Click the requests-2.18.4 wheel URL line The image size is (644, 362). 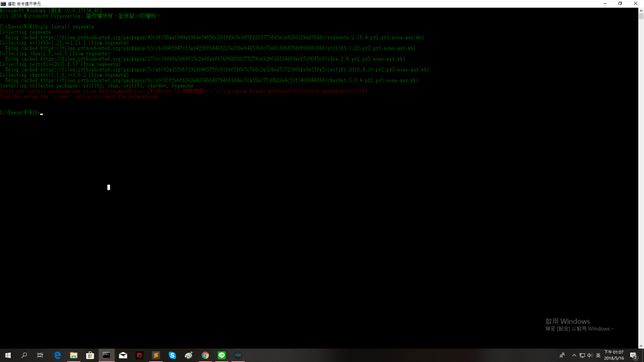214,37
